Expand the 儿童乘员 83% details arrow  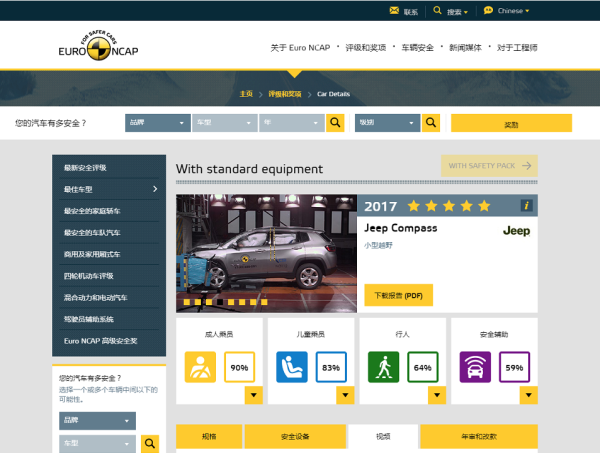345,395
